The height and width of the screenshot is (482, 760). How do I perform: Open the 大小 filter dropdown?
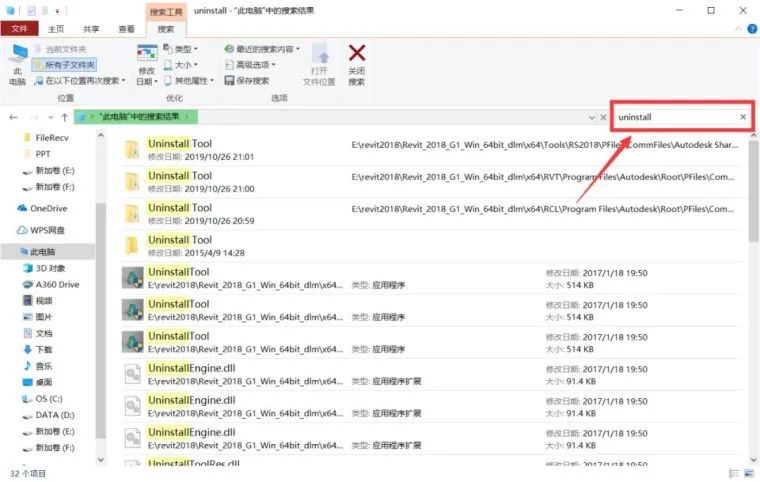tap(181, 64)
